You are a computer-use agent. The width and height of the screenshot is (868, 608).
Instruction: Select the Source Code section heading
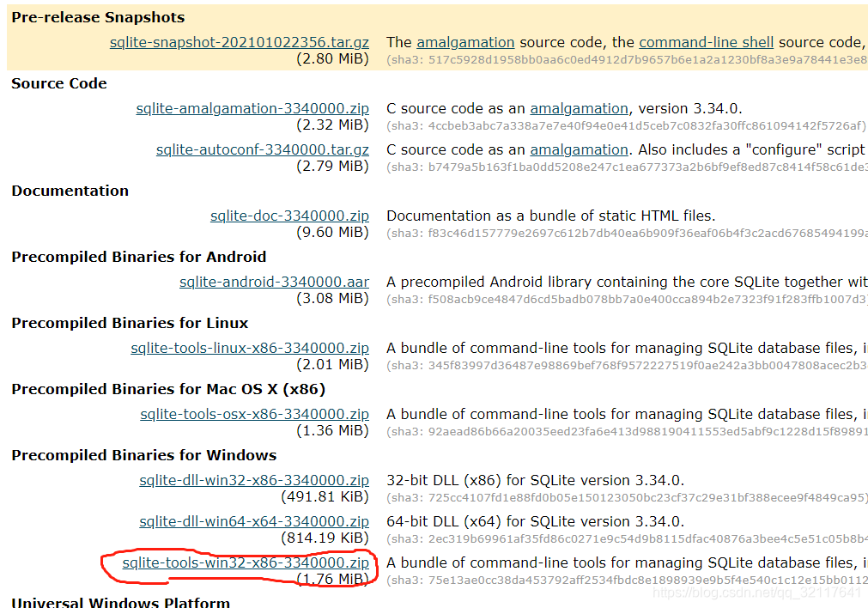point(58,83)
